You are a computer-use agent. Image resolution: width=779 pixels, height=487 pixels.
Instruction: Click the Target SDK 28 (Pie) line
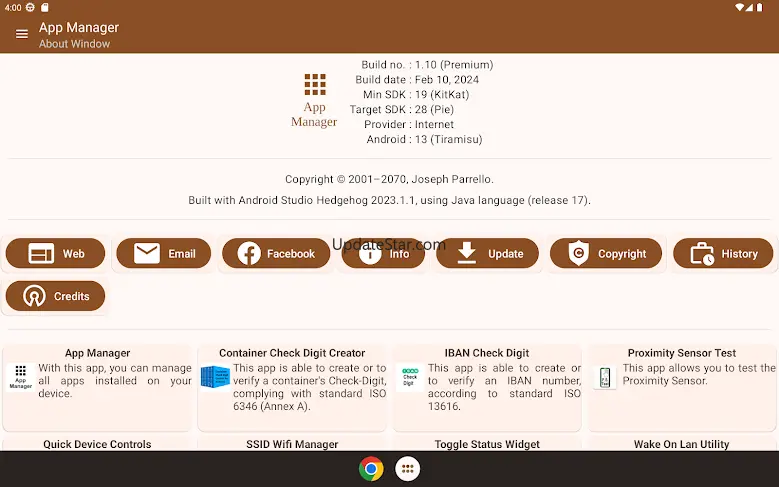pyautogui.click(x=402, y=110)
